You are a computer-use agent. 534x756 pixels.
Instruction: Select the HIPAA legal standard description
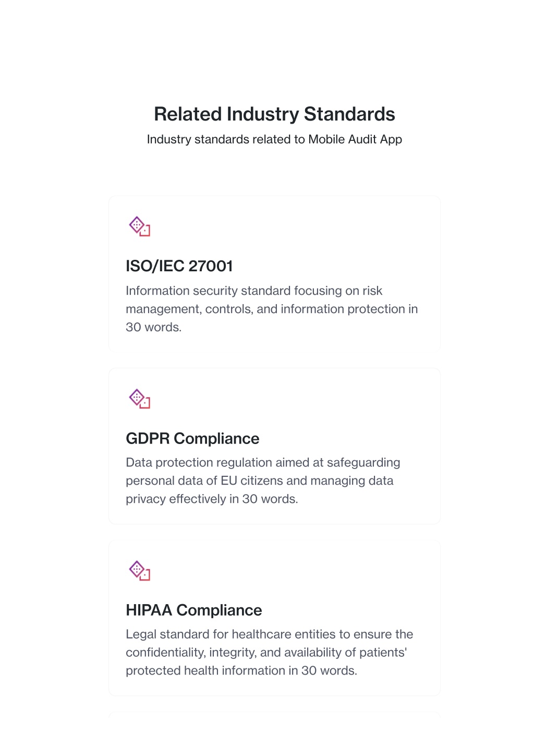click(269, 652)
